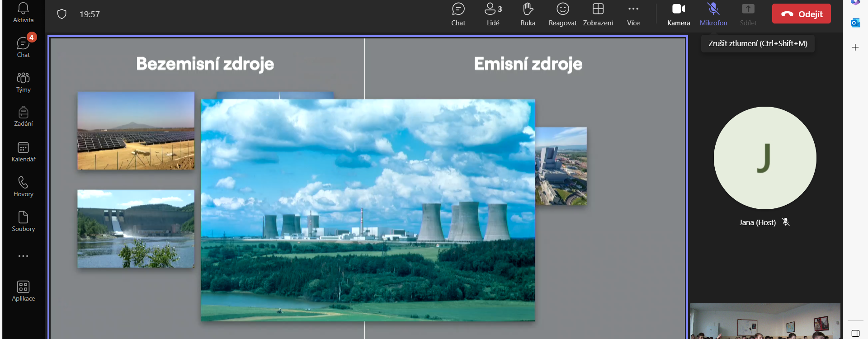Leave meeting with Odejít button

[x=801, y=14]
